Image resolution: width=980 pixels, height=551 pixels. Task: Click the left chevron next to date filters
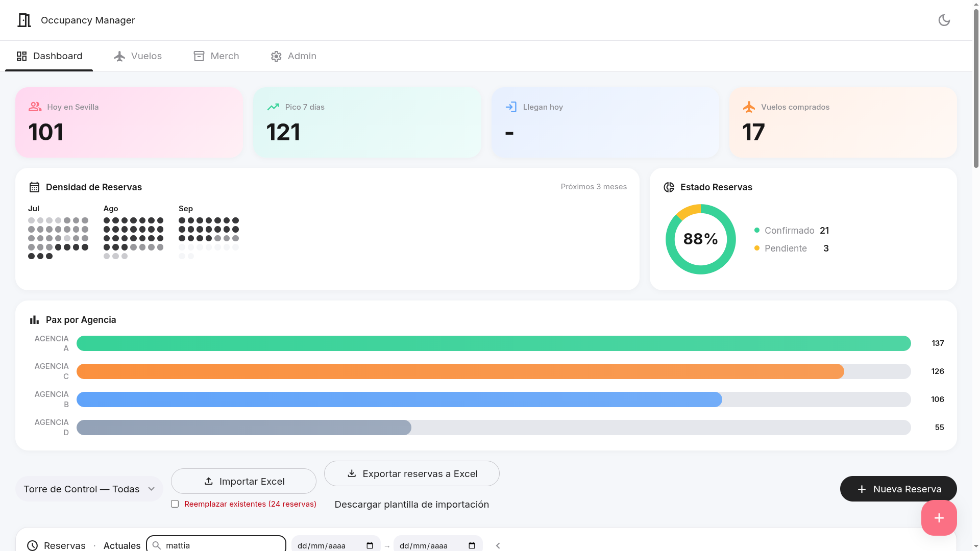(x=498, y=545)
